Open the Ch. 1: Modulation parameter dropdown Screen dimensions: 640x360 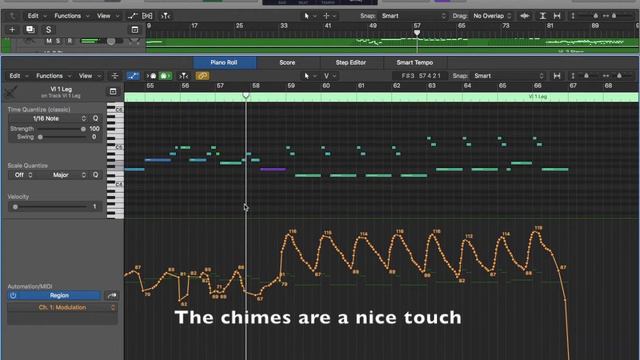point(62,307)
